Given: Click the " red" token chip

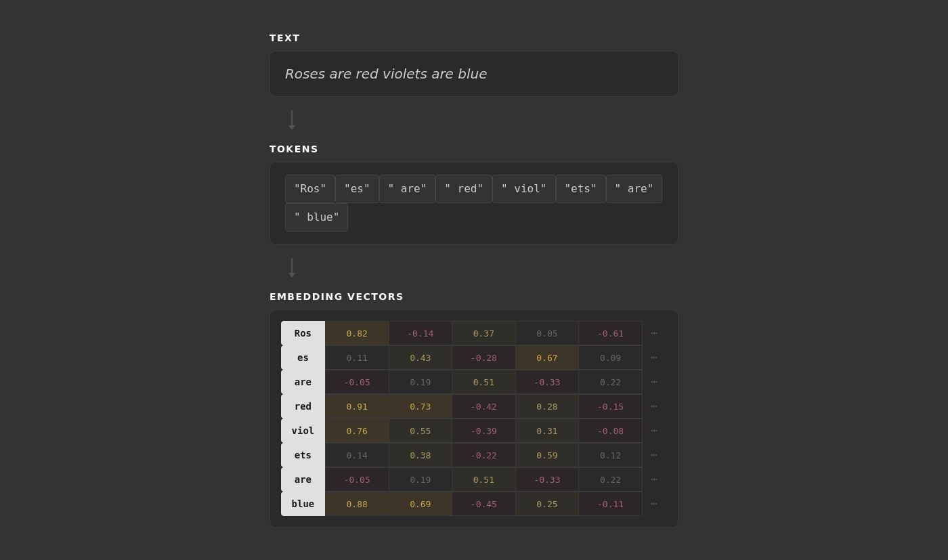Looking at the screenshot, I should (464, 188).
